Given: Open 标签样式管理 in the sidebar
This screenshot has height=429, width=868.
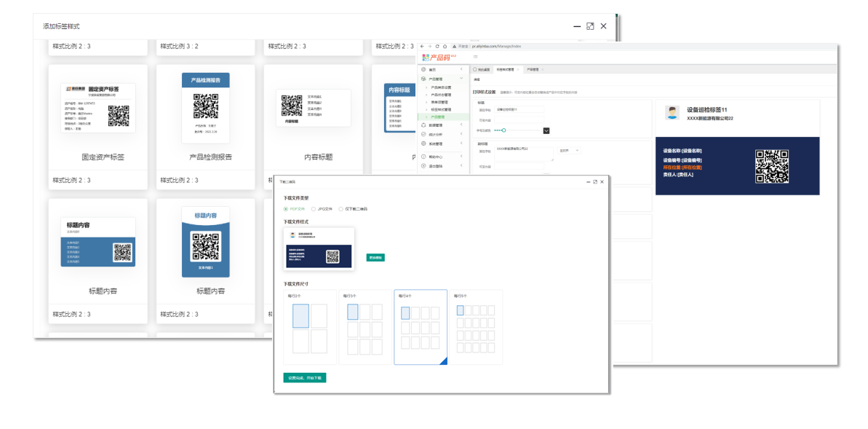Looking at the screenshot, I should click(x=441, y=109).
